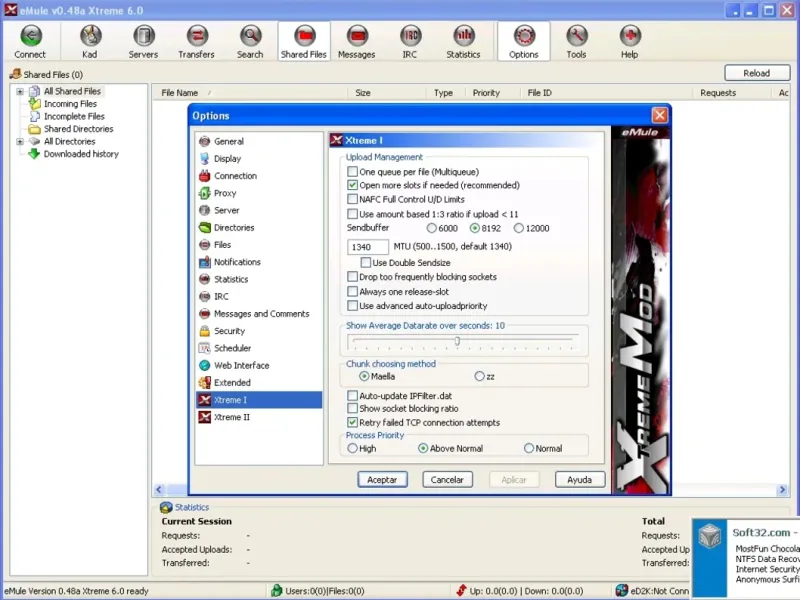
Task: Click the Files options category icon
Action: [205, 245]
